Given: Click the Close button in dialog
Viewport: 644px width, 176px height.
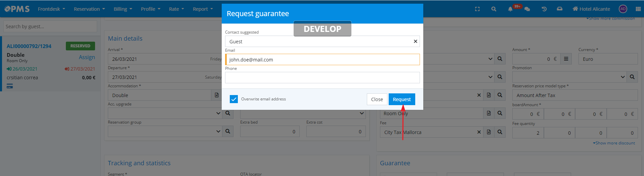Looking at the screenshot, I should [377, 99].
